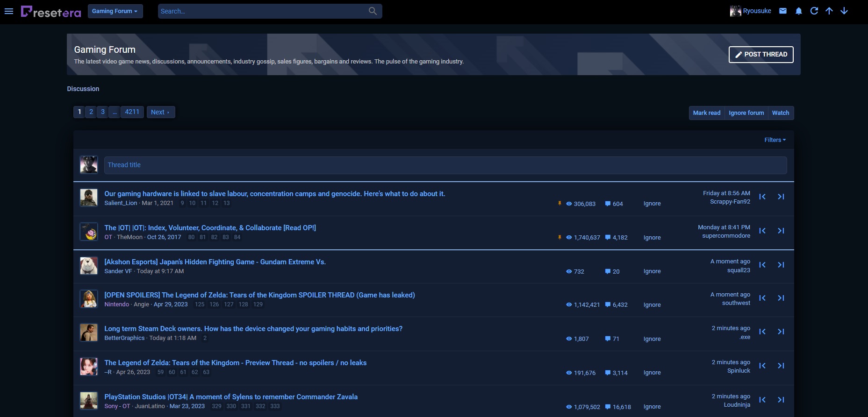Watch this forum

coord(781,113)
